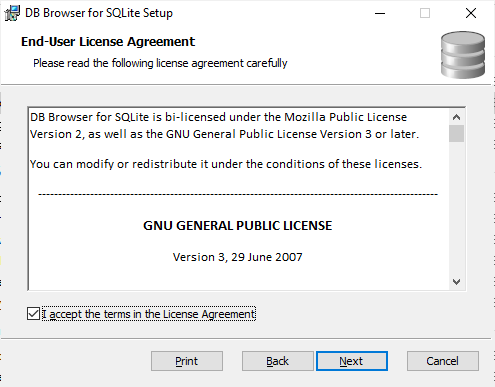
Task: Click the license scrollbar up arrow
Action: (x=456, y=117)
